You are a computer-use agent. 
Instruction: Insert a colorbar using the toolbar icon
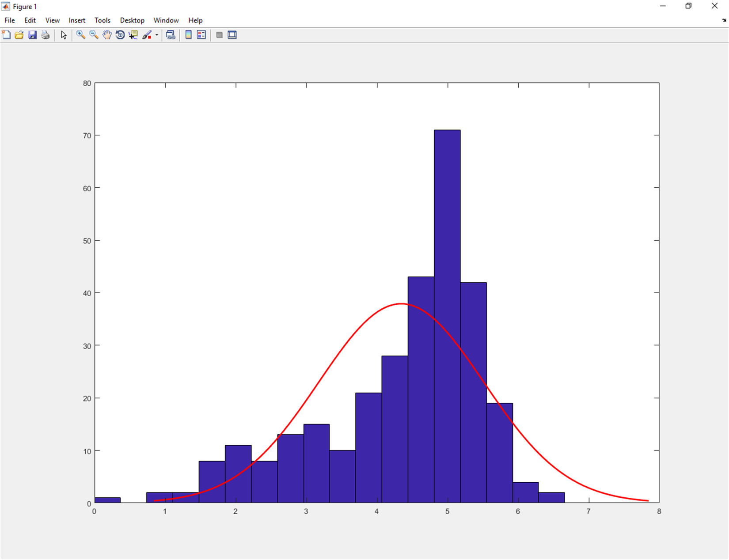[x=189, y=35]
